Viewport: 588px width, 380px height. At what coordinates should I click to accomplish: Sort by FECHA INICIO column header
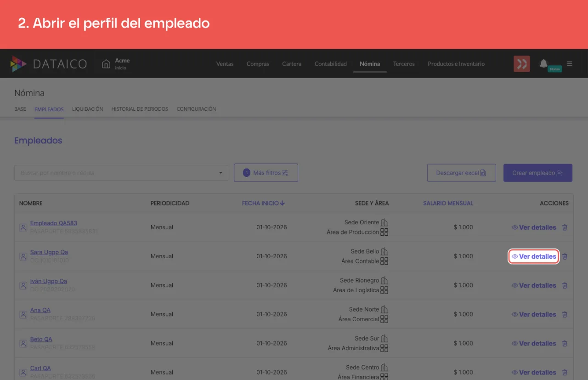click(x=263, y=203)
